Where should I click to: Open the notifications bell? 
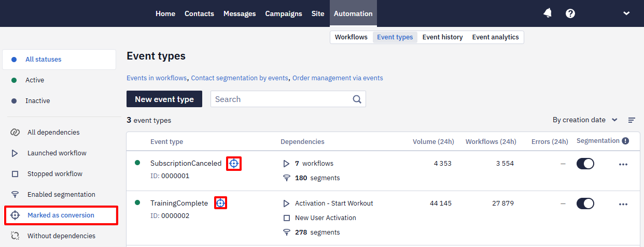[548, 13]
